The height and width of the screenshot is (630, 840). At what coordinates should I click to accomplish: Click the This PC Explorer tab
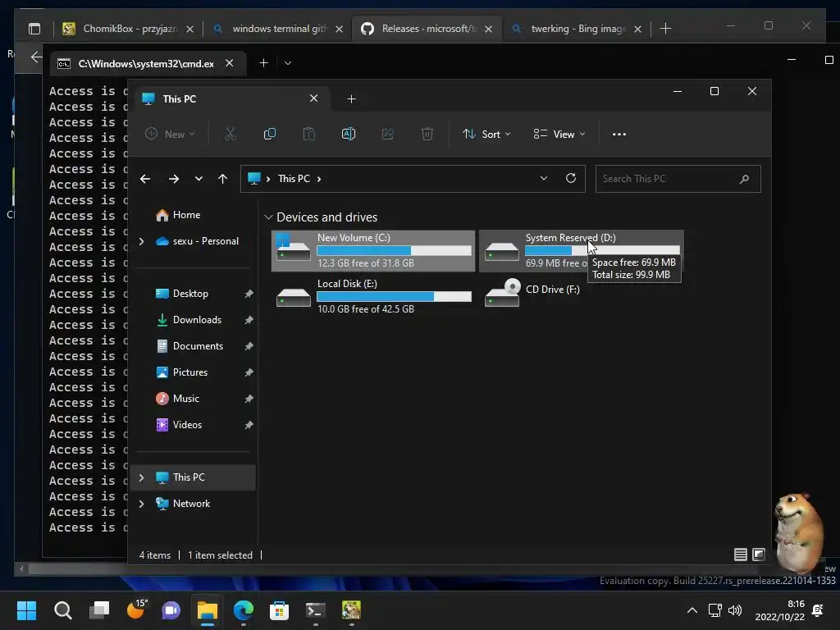231,99
